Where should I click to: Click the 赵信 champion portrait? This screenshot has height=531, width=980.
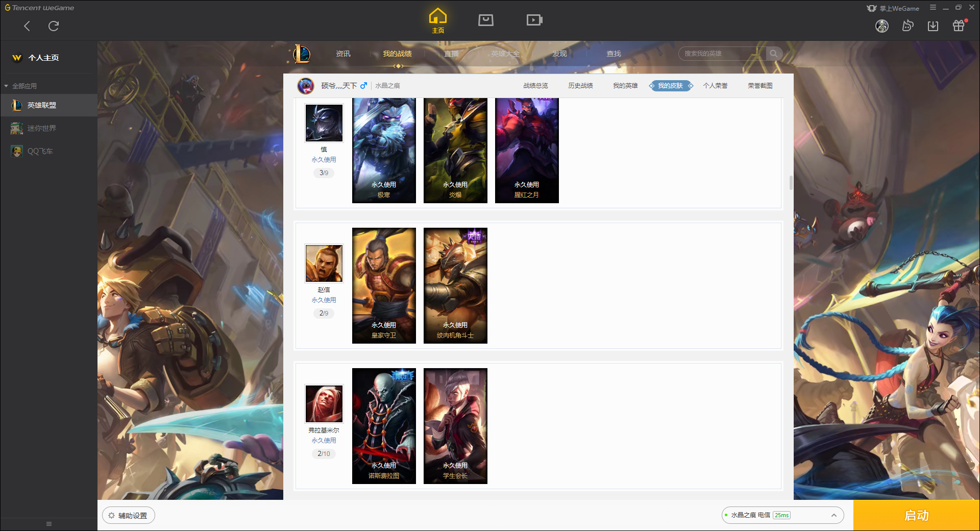(x=324, y=263)
